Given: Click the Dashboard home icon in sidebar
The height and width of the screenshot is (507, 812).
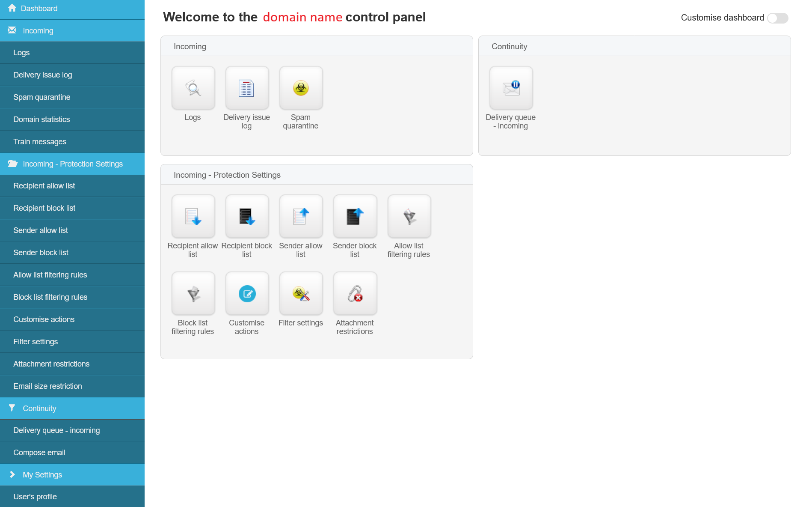Looking at the screenshot, I should [12, 8].
